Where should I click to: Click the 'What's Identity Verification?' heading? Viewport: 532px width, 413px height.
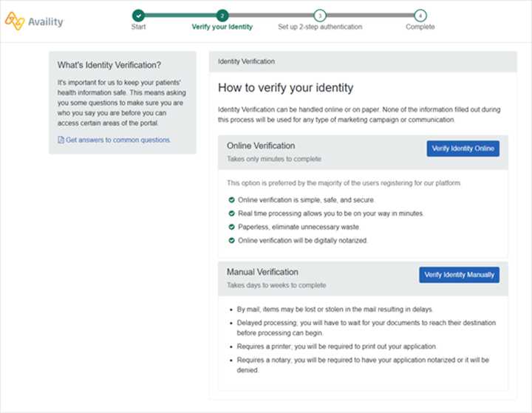point(109,65)
